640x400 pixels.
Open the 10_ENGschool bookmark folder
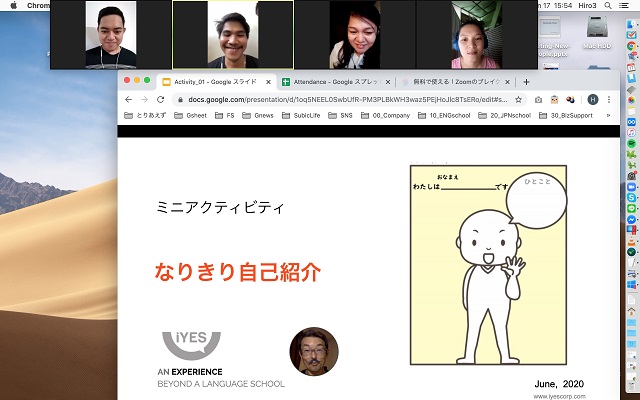tap(444, 116)
